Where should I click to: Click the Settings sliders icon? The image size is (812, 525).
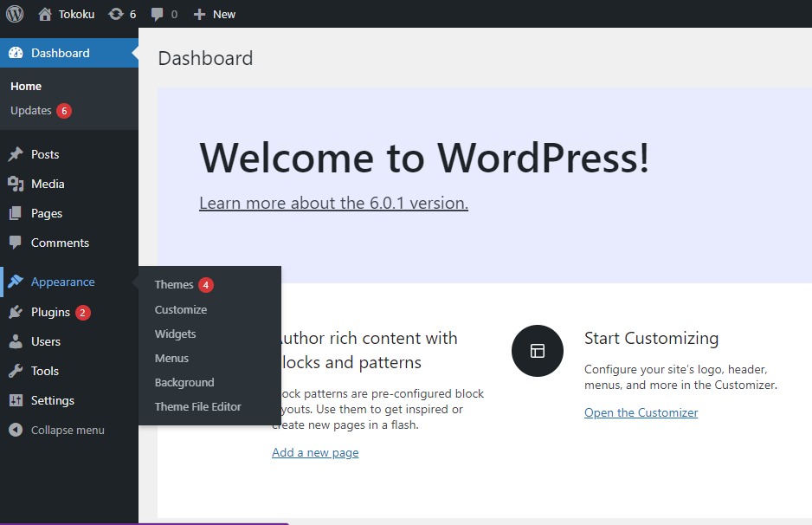click(x=16, y=400)
